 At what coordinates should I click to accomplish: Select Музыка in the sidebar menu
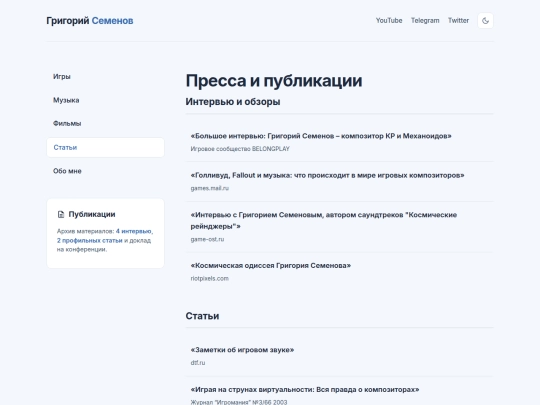(x=105, y=100)
